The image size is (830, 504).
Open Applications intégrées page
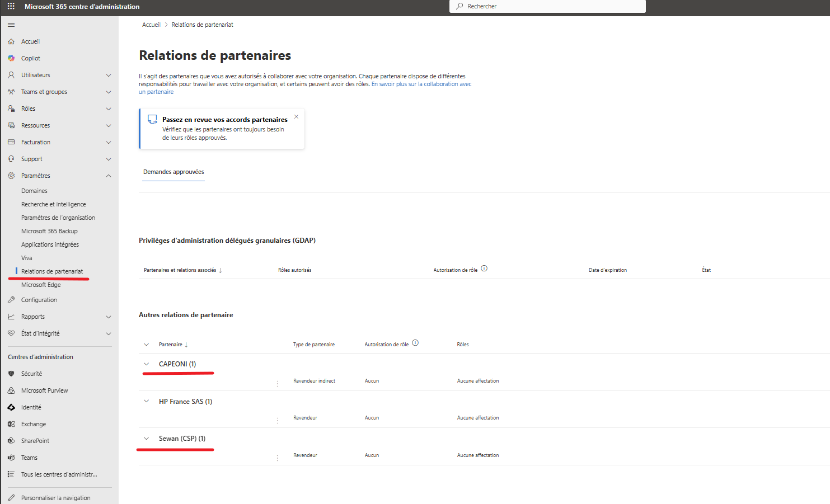point(50,244)
